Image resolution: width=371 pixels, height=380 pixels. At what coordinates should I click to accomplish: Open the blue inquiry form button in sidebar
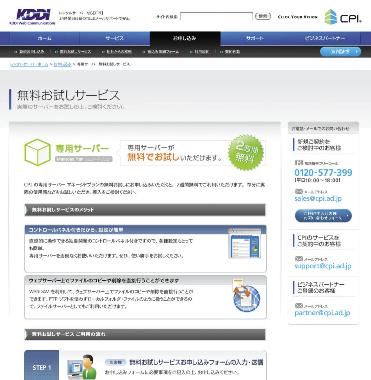pyautogui.click(x=323, y=216)
